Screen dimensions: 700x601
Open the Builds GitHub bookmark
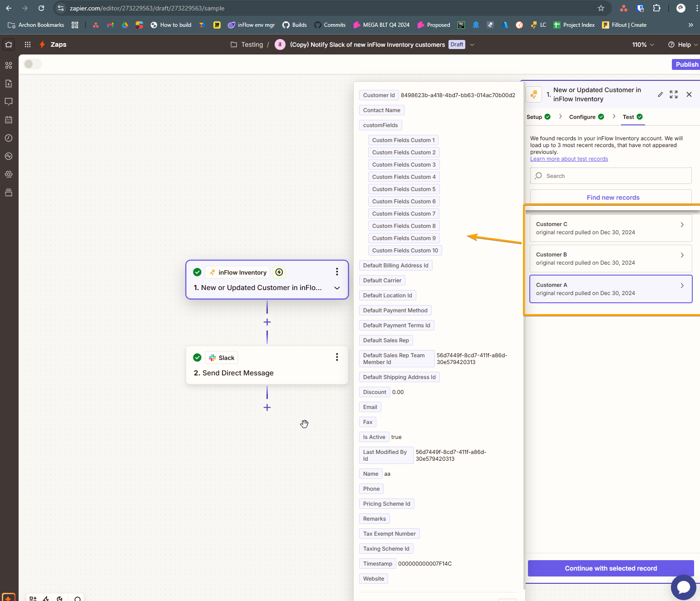coord(295,25)
